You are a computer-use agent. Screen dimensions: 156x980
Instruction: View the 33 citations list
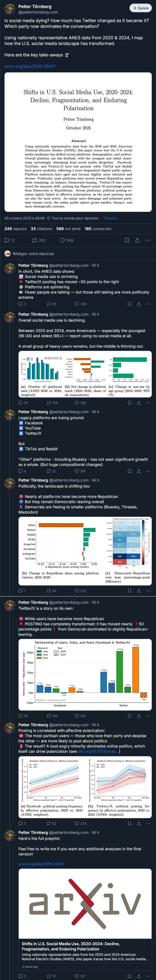(x=41, y=229)
